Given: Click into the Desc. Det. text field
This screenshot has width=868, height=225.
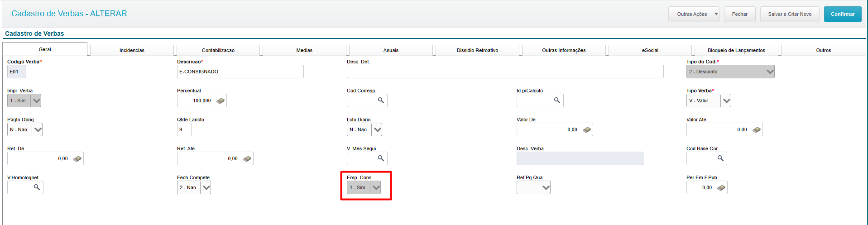Looking at the screenshot, I should coord(505,72).
